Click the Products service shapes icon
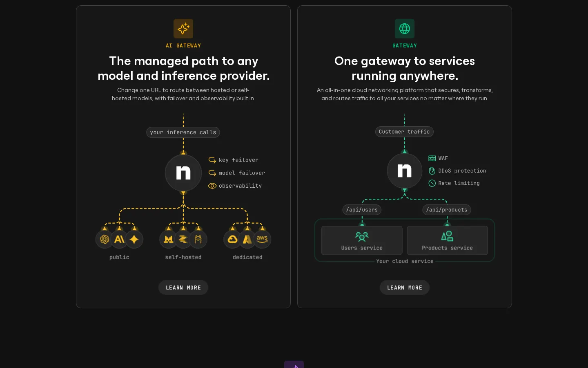The width and height of the screenshot is (588, 368). [x=447, y=236]
